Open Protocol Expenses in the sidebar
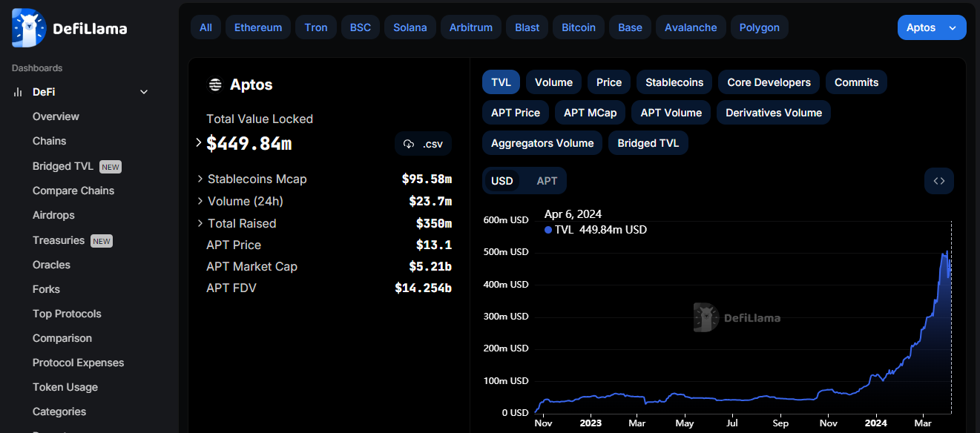 pyautogui.click(x=78, y=363)
